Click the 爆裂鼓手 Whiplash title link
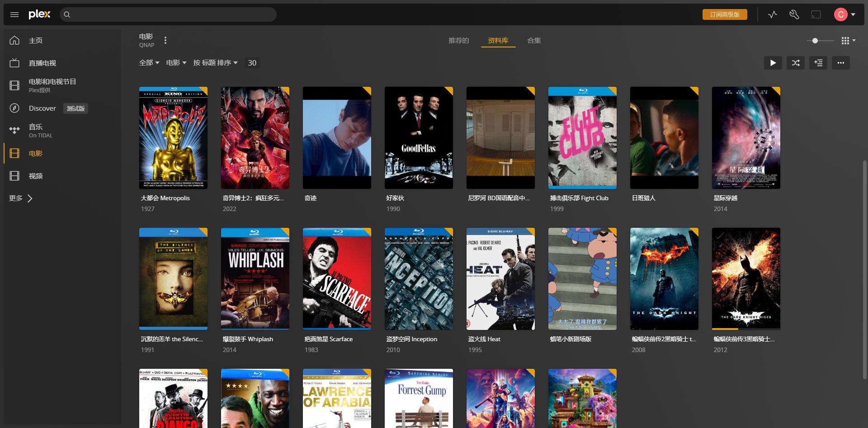 point(248,339)
